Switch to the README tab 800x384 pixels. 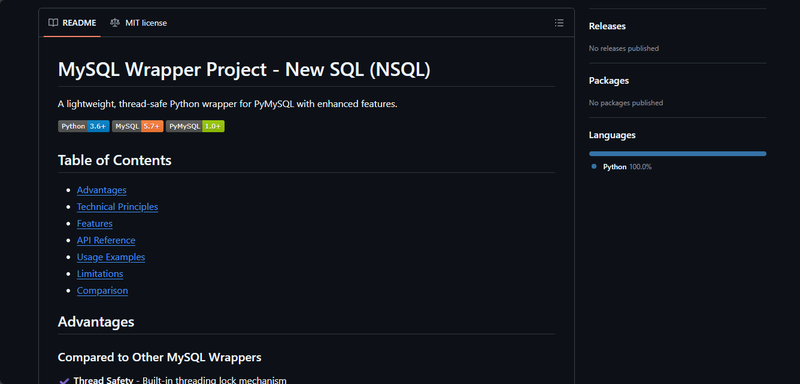click(72, 23)
